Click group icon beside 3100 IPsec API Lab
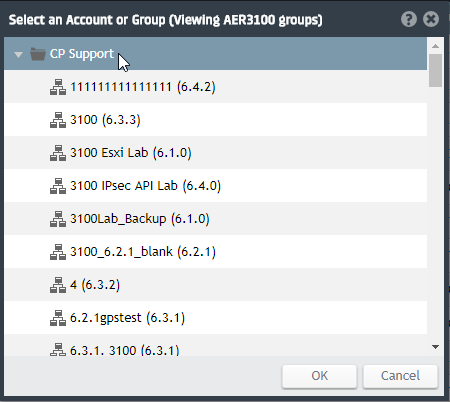 [58, 186]
